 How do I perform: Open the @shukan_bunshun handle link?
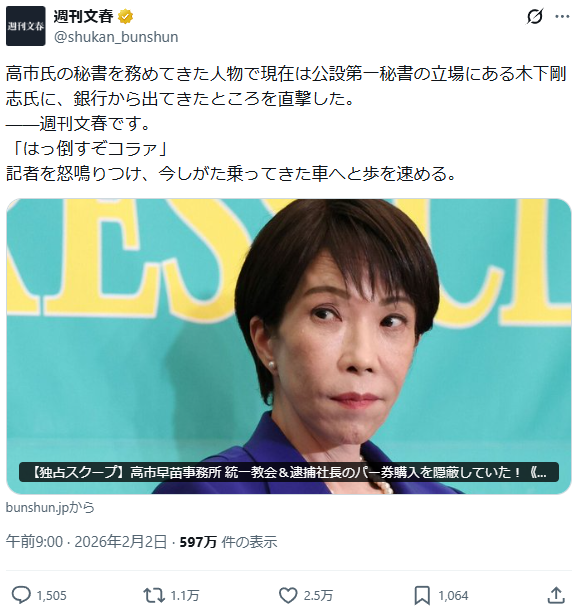116,37
